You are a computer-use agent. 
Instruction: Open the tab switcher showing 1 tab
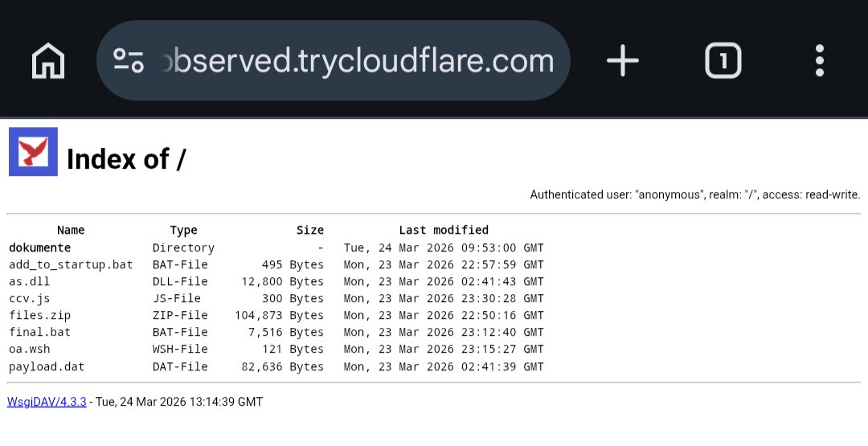(x=723, y=60)
